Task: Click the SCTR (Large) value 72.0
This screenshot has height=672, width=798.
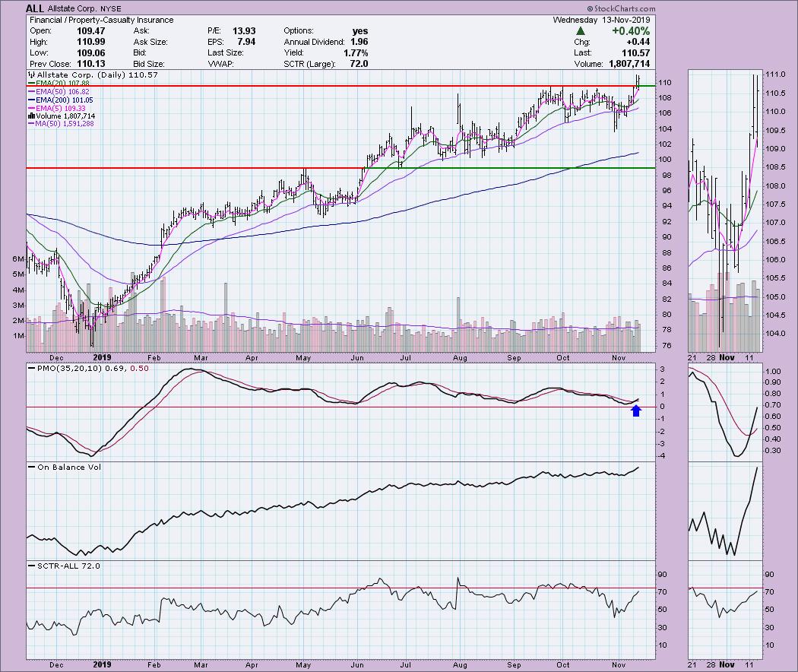Action: point(359,64)
